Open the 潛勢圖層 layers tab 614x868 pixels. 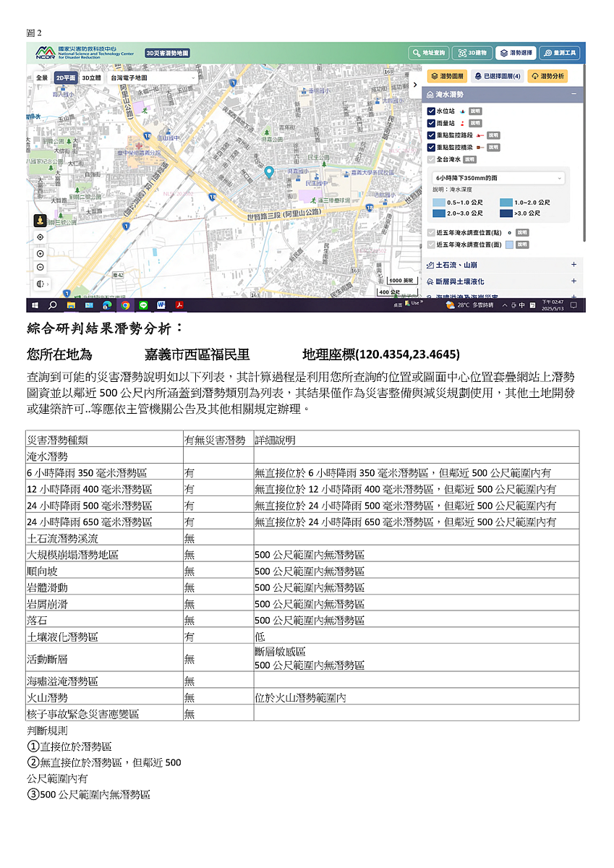tap(448, 76)
